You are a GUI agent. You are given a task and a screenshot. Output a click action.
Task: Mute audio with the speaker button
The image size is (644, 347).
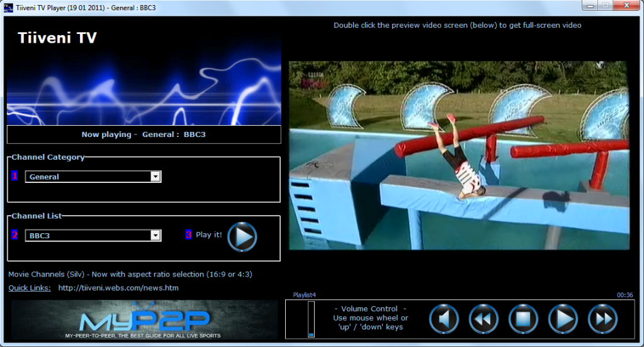pyautogui.click(x=444, y=319)
